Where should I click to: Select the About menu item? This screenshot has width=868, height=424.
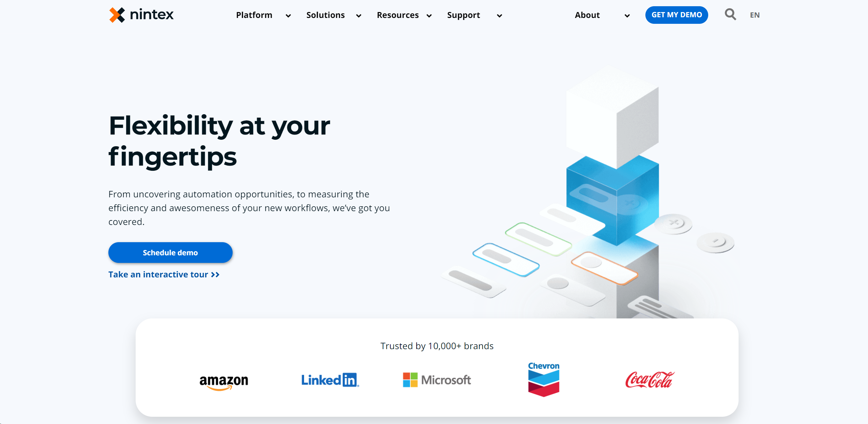pyautogui.click(x=588, y=15)
